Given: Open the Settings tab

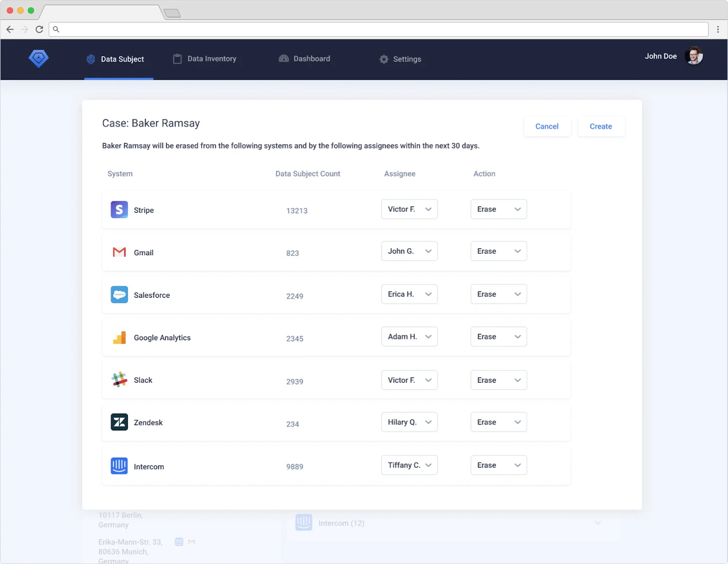Looking at the screenshot, I should point(400,59).
